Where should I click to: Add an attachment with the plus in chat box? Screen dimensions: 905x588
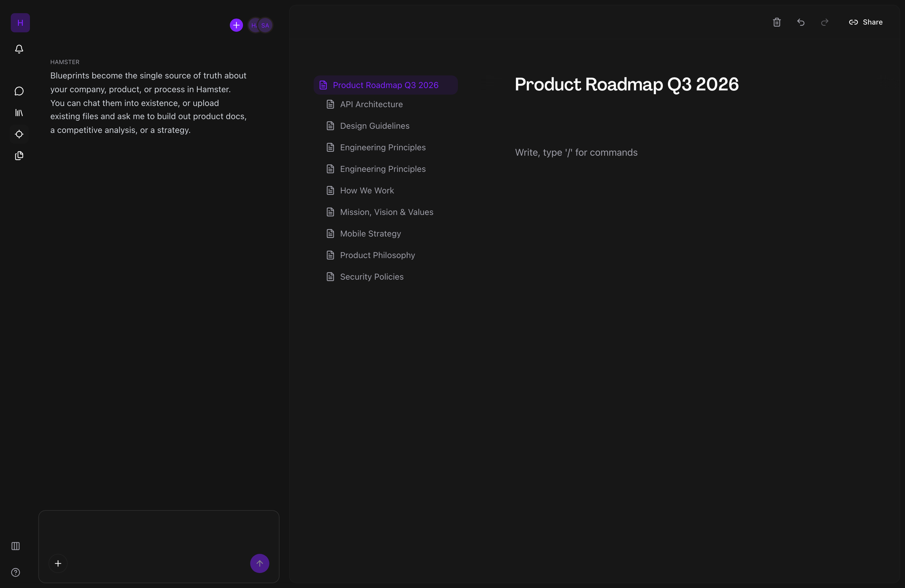point(58,563)
